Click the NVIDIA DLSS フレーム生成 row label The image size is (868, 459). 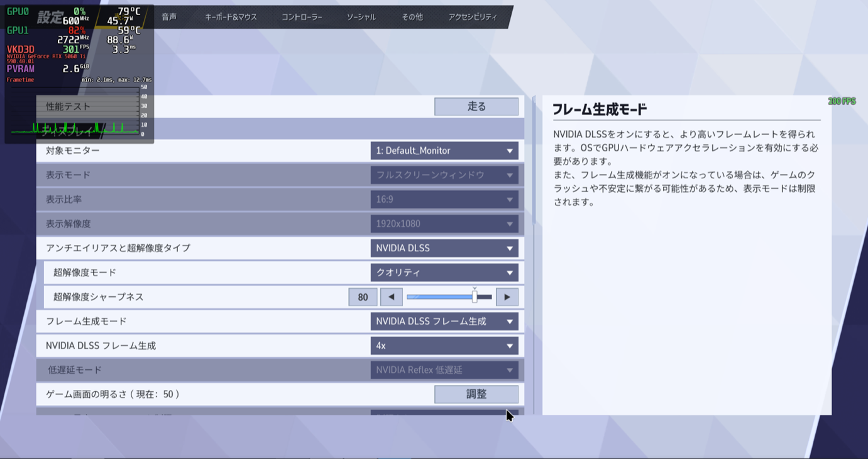101,346
